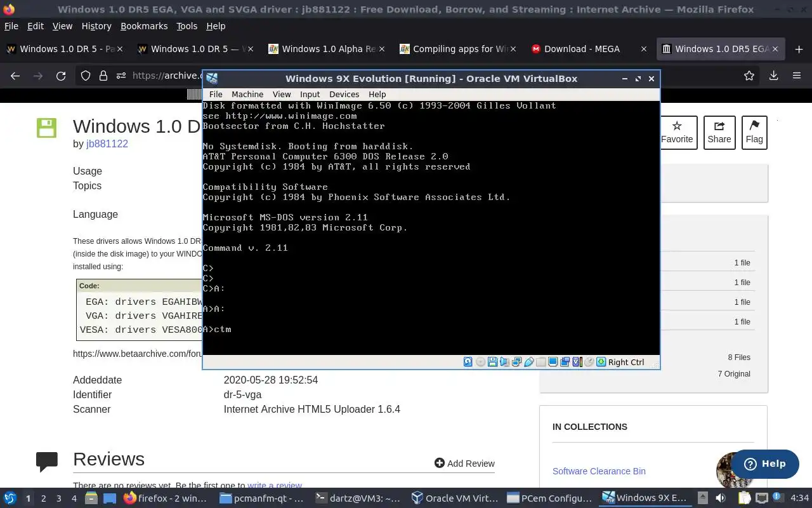812x508 pixels.
Task: Click the clock showing 4:34
Action: point(799,498)
